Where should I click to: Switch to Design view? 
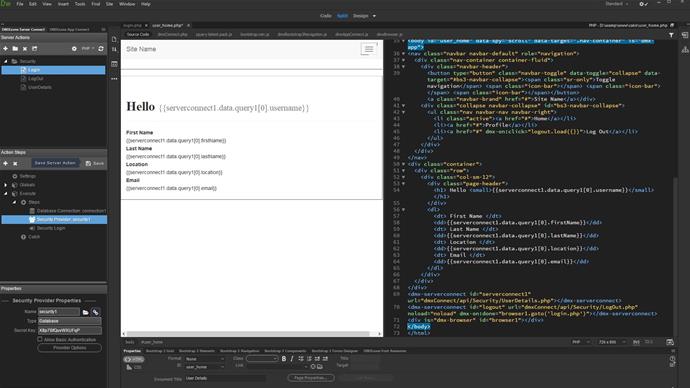[360, 16]
